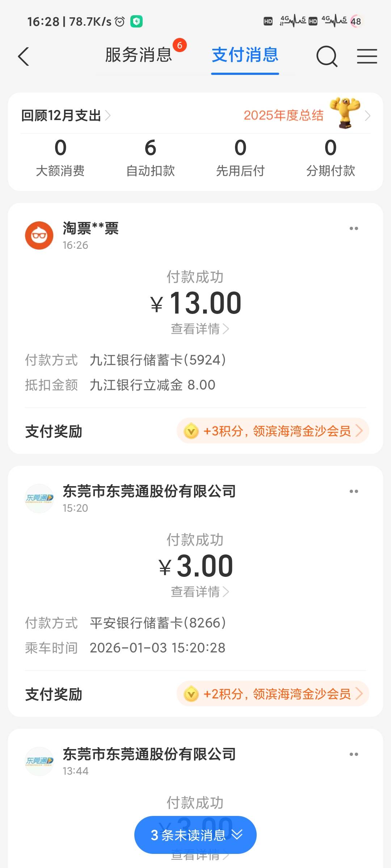Tap the back arrow icon
Image resolution: width=391 pixels, height=868 pixels.
point(24,57)
